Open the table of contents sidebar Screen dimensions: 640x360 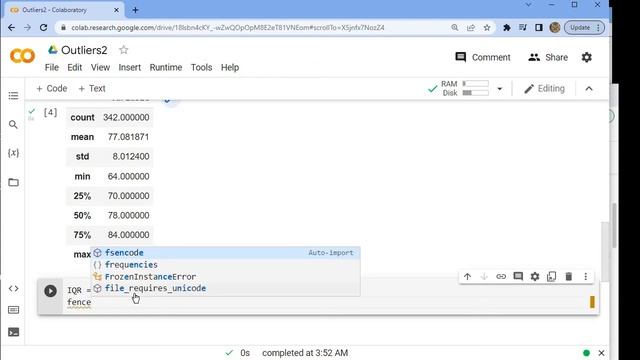[x=13, y=96]
